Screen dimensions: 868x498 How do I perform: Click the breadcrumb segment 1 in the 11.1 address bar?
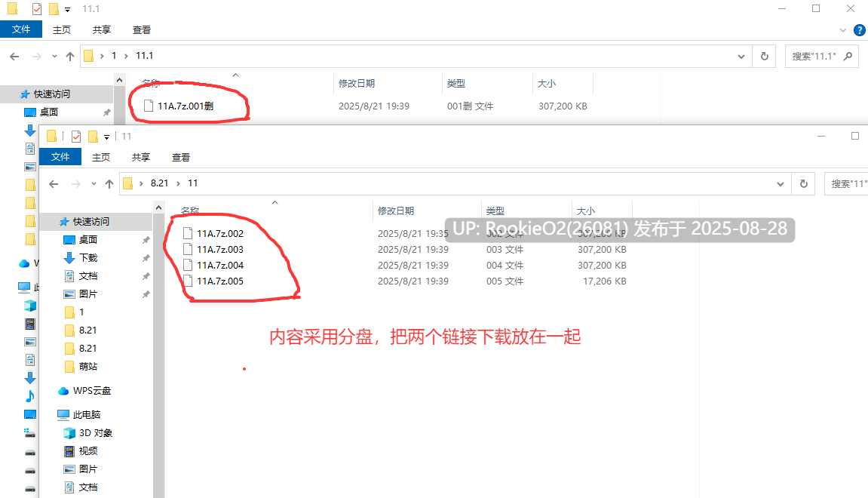[x=114, y=56]
